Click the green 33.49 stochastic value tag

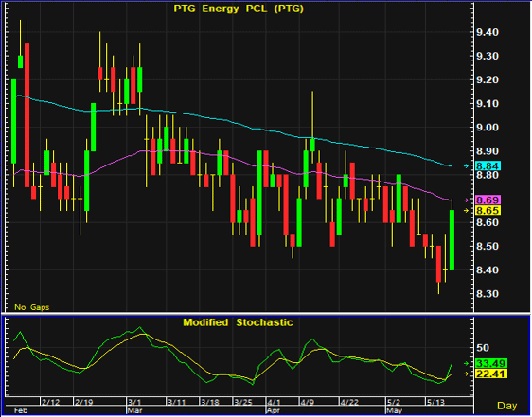click(491, 363)
